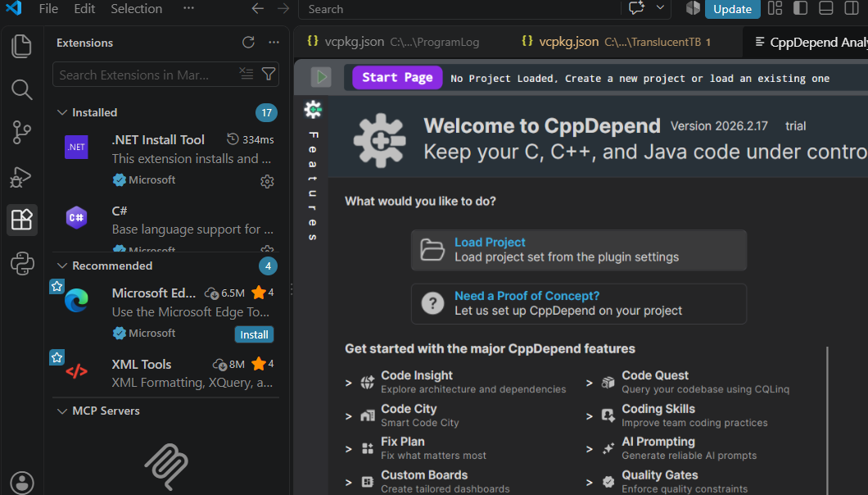The width and height of the screenshot is (868, 495).
Task: Select the Extensions view icon
Action: (x=21, y=220)
